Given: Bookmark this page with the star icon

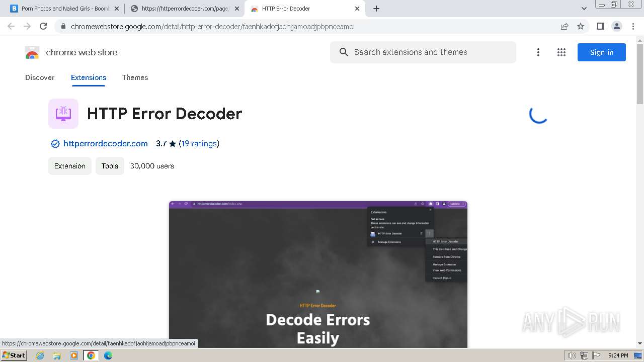Looking at the screenshot, I should coord(581,27).
